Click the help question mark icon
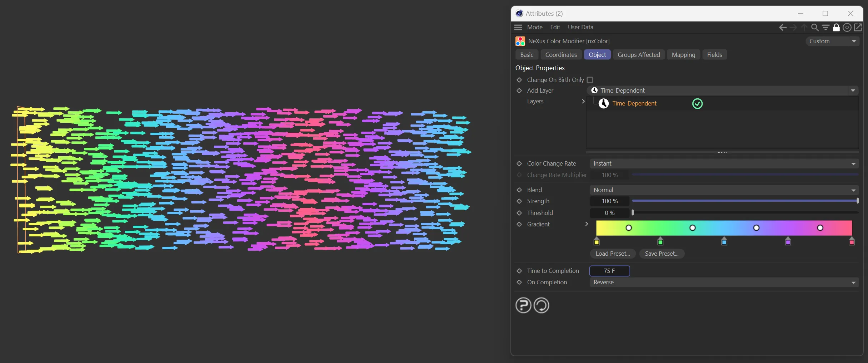The image size is (868, 363). (x=523, y=305)
